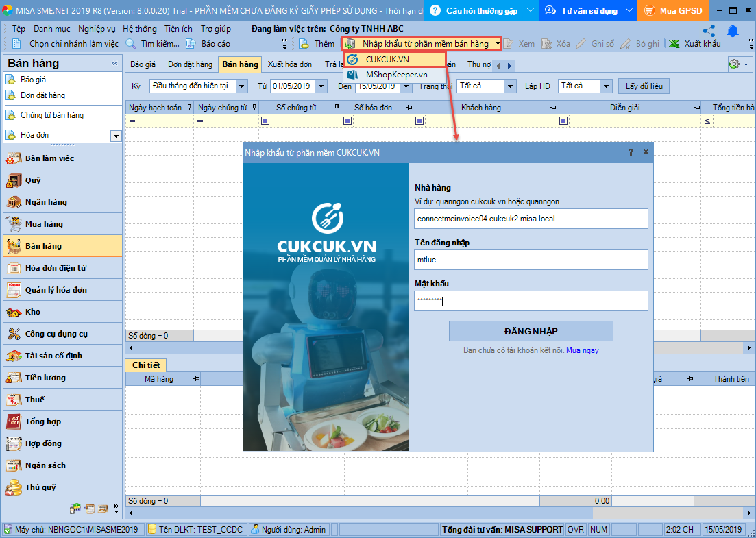Switch to Đơn đặt hàng tab
Viewport: 756px width, 538px height.
(190, 64)
